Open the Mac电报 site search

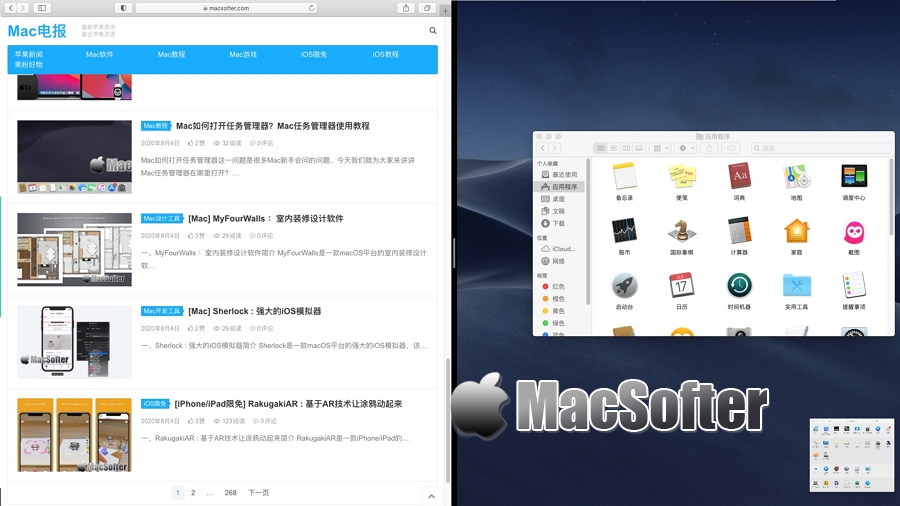[x=433, y=30]
